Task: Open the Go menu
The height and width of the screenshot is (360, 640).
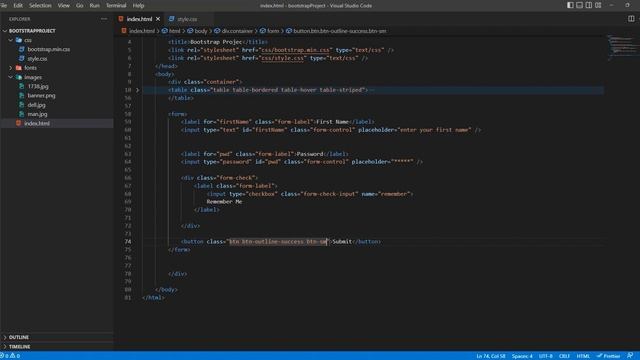Action: click(x=80, y=6)
